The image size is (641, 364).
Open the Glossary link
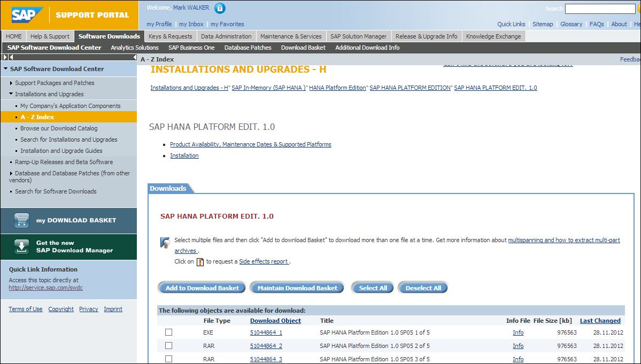click(x=572, y=24)
